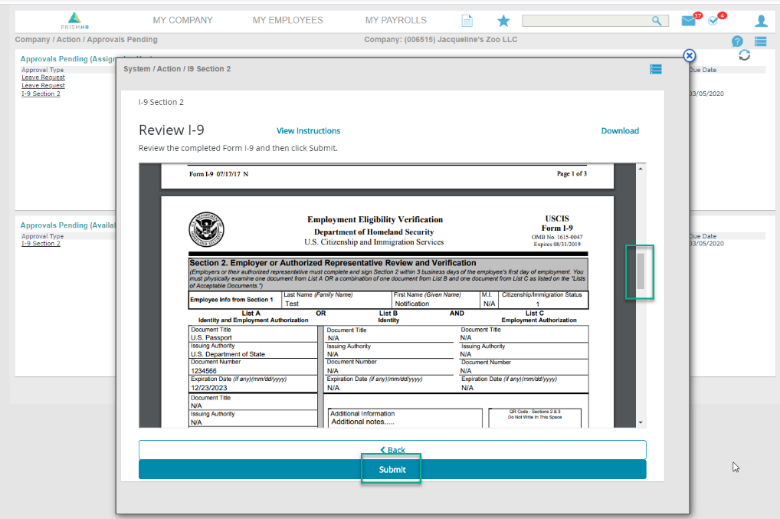The height and width of the screenshot is (519, 780).
Task: Open page menu list icon under profile
Action: pos(761,41)
